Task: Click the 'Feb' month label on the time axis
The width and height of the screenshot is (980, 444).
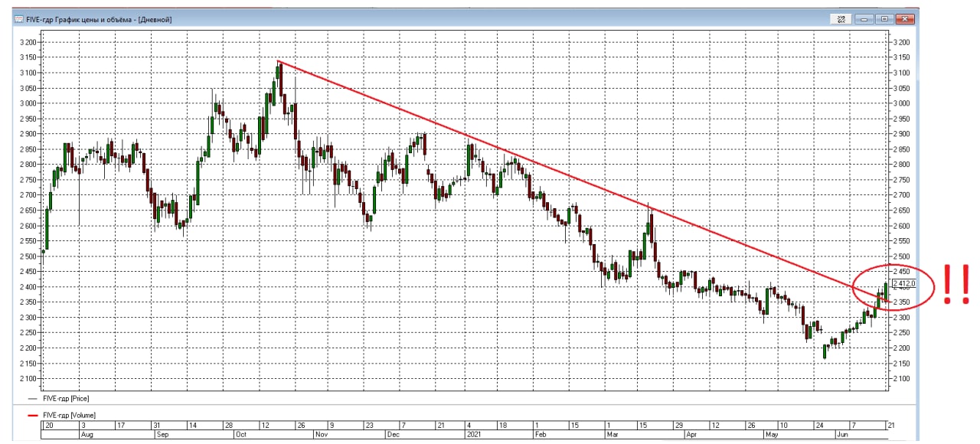Action: 541,433
